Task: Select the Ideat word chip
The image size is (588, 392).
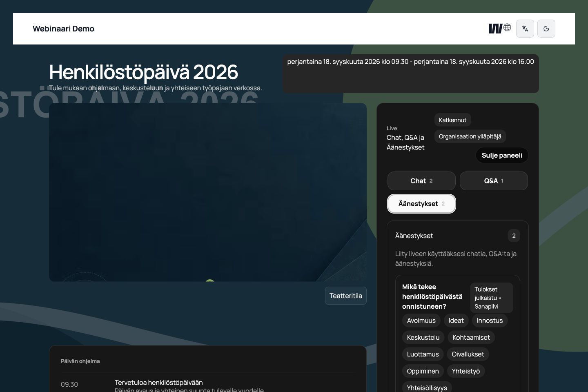Action: click(x=456, y=321)
